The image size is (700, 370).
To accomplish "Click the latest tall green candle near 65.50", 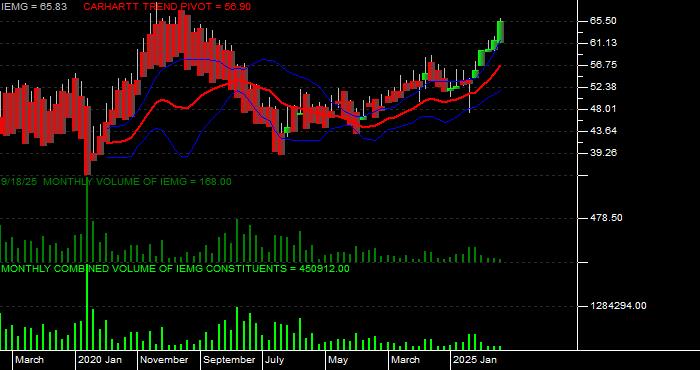I will [500, 31].
